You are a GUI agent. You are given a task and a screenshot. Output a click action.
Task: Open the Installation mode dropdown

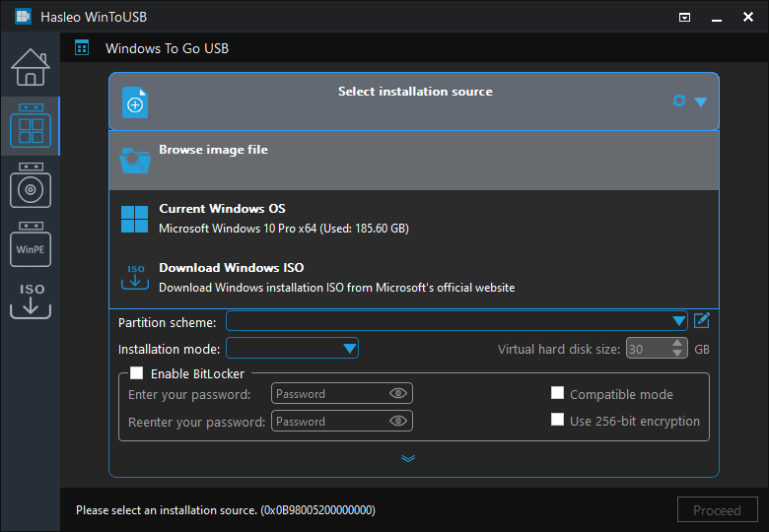292,349
